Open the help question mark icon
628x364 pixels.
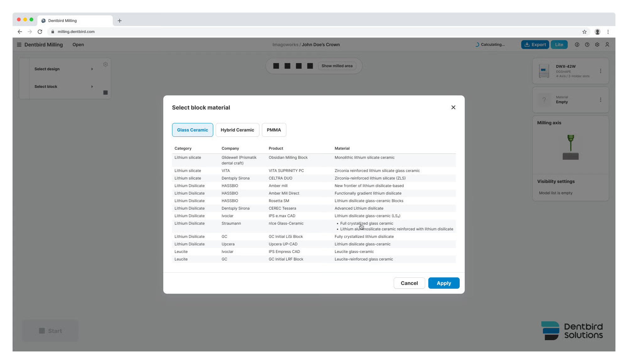pos(587,45)
